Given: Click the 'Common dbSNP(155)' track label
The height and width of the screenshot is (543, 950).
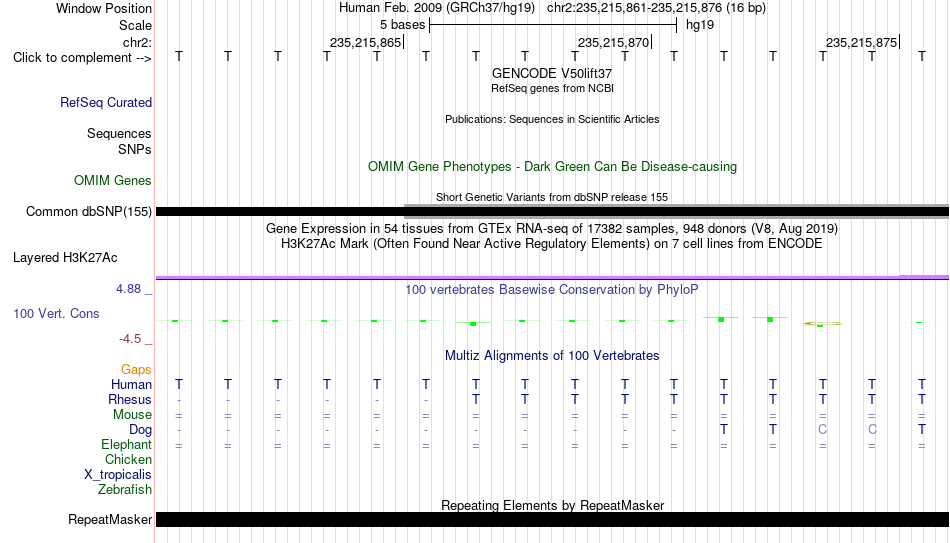Looking at the screenshot, I should tap(88, 212).
